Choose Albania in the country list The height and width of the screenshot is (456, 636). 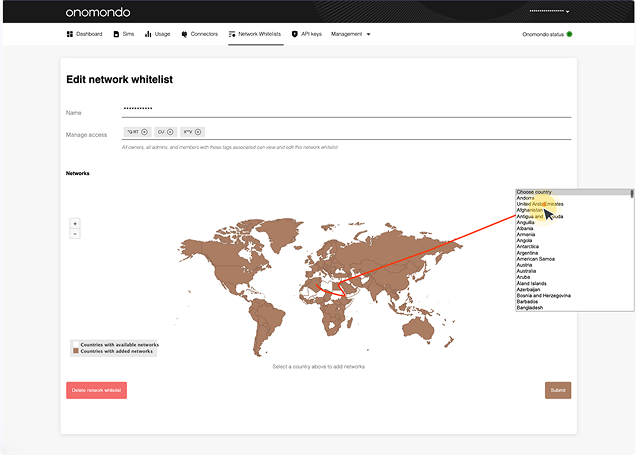coord(573,228)
